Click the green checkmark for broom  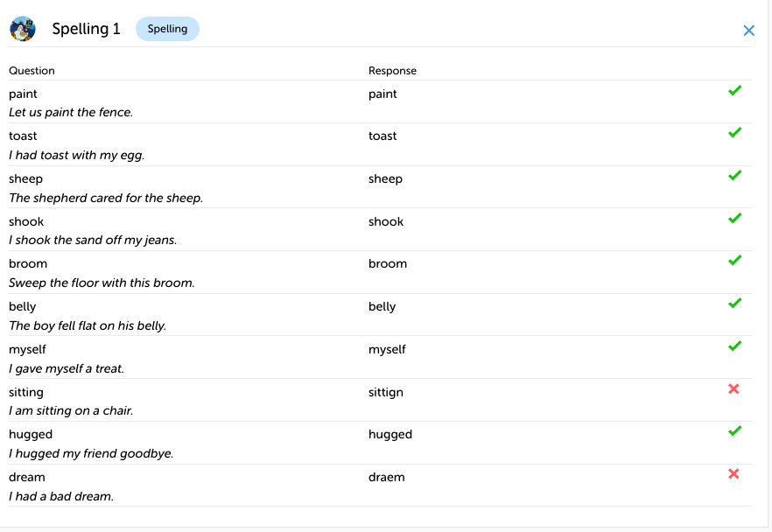(734, 260)
